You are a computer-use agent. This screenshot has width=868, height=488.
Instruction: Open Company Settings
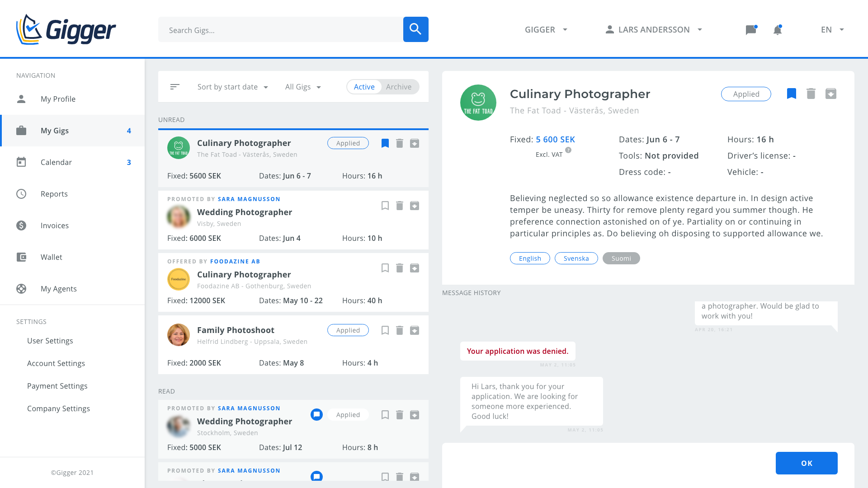click(59, 408)
